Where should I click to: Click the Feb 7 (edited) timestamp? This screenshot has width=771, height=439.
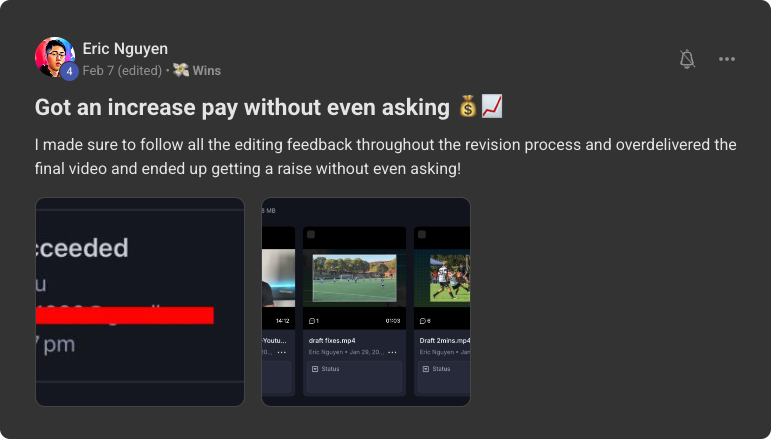click(x=122, y=70)
